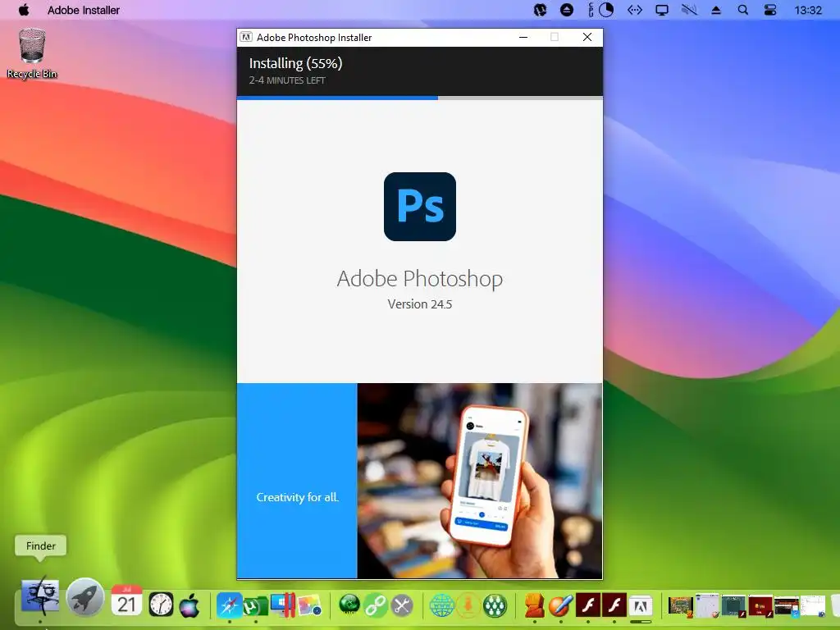Open the dark Safari window thumbnail in dock
840x630 pixels.
[x=787, y=606]
